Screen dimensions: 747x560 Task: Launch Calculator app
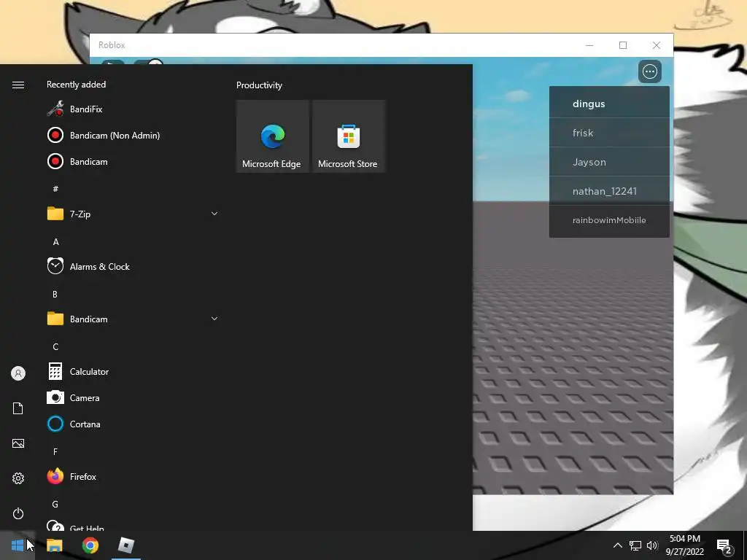pyautogui.click(x=133, y=371)
